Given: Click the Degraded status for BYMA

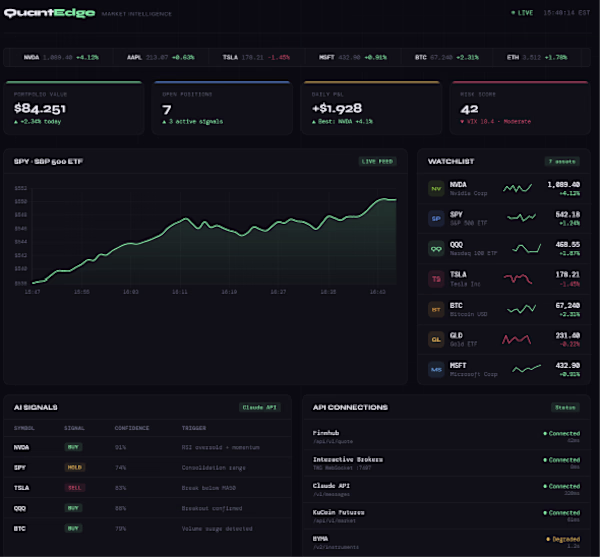Looking at the screenshot, I should coord(563,539).
